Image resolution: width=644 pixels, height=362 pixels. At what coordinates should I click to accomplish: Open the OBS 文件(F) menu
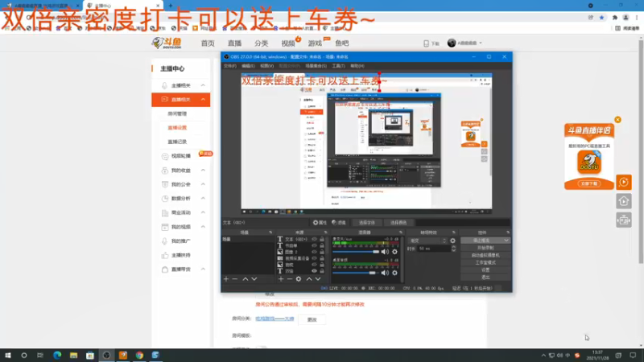pyautogui.click(x=230, y=66)
